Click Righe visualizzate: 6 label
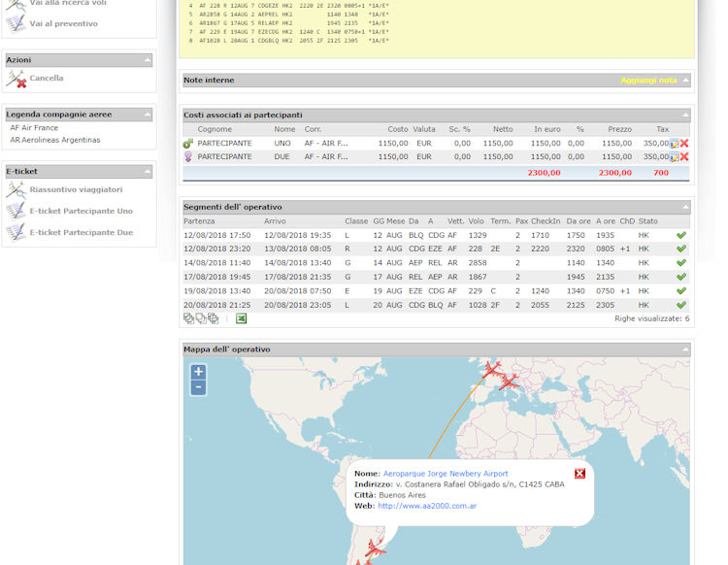The height and width of the screenshot is (565, 728). pos(652,318)
